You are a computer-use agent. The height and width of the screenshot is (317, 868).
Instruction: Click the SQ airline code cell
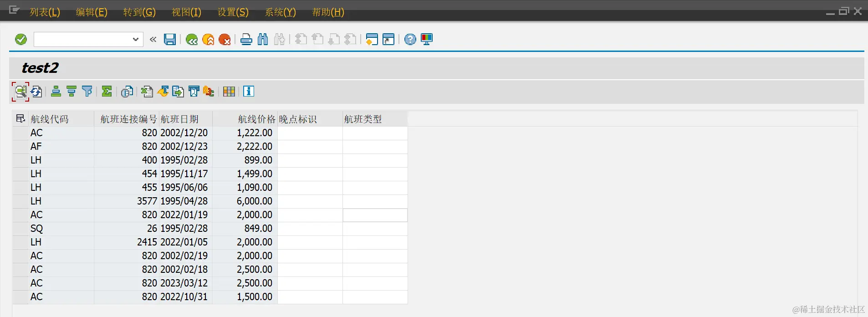(61, 229)
